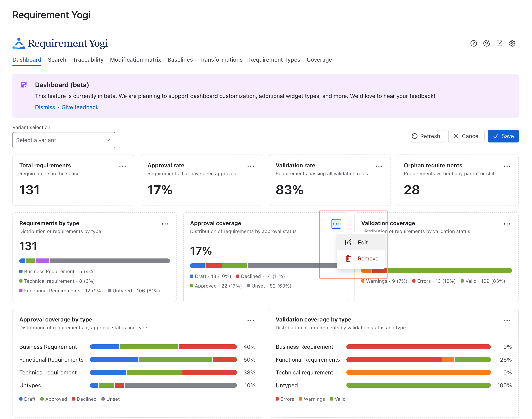The height and width of the screenshot is (419, 532).
Task: Click the 'Declined · 14 (11%)' legend entry
Action: coord(260,276)
